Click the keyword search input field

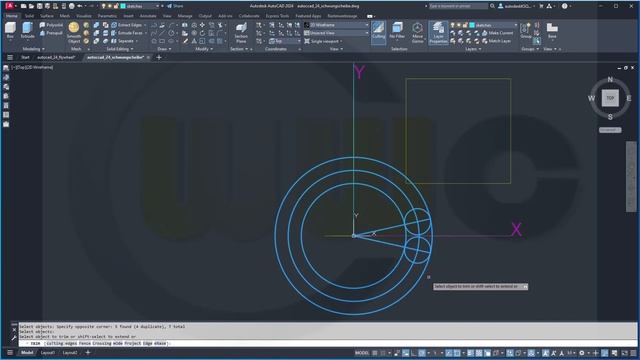(x=458, y=6)
